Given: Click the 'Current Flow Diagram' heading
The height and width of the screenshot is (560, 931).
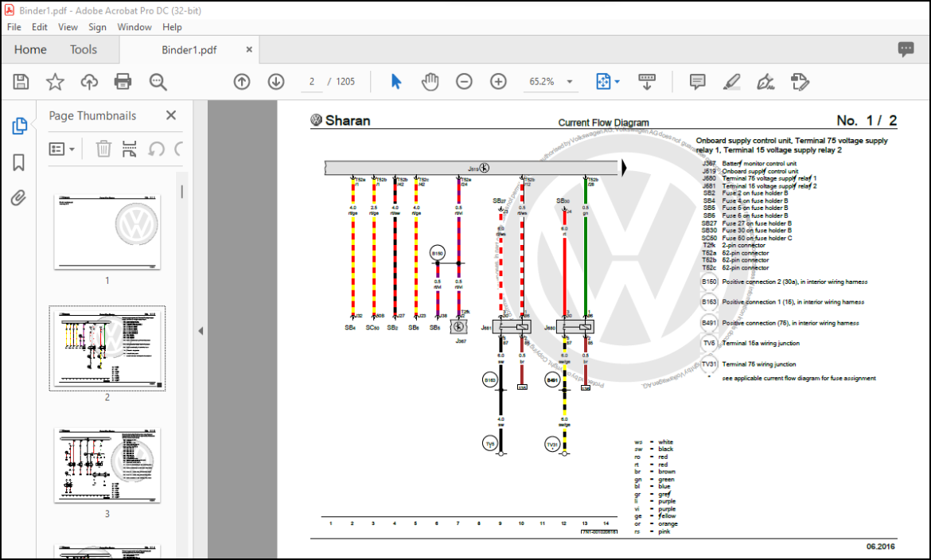Looking at the screenshot, I should coord(603,123).
